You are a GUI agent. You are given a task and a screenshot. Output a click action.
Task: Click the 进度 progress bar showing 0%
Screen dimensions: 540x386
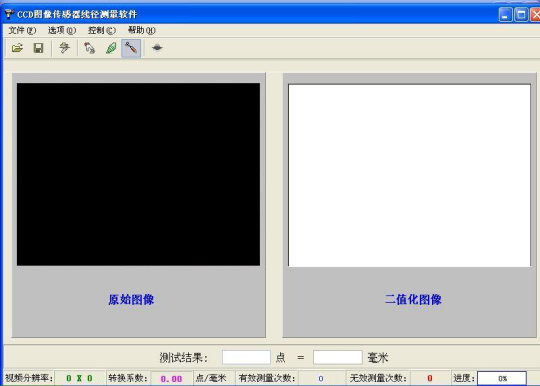[502, 378]
